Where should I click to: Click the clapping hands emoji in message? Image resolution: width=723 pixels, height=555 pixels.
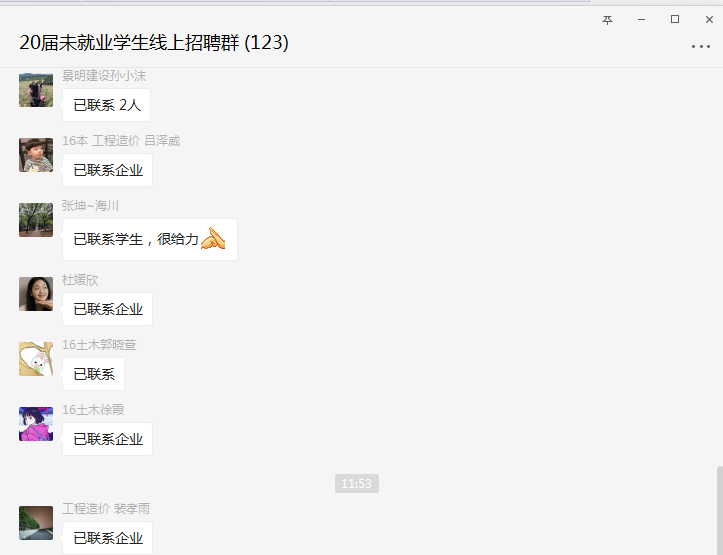[x=213, y=239]
